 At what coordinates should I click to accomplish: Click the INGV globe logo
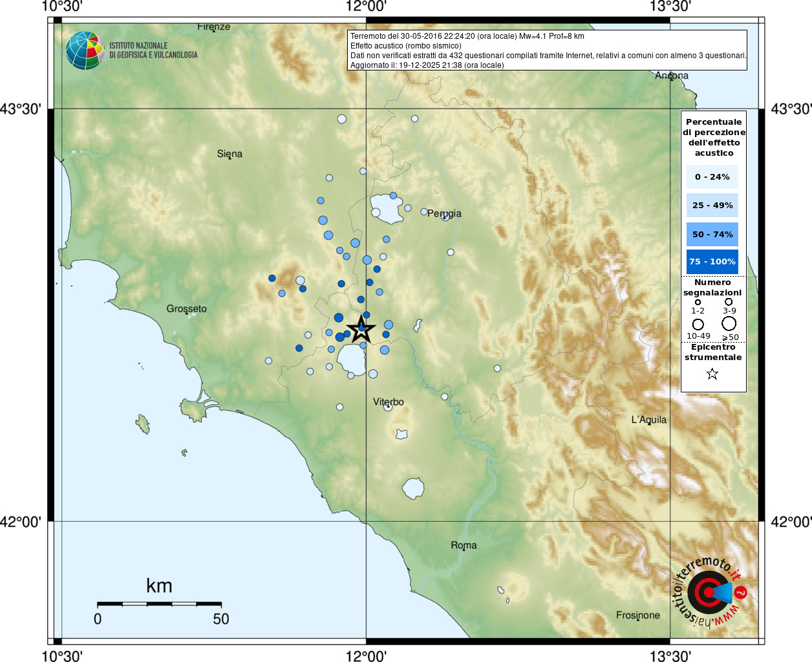pos(85,50)
